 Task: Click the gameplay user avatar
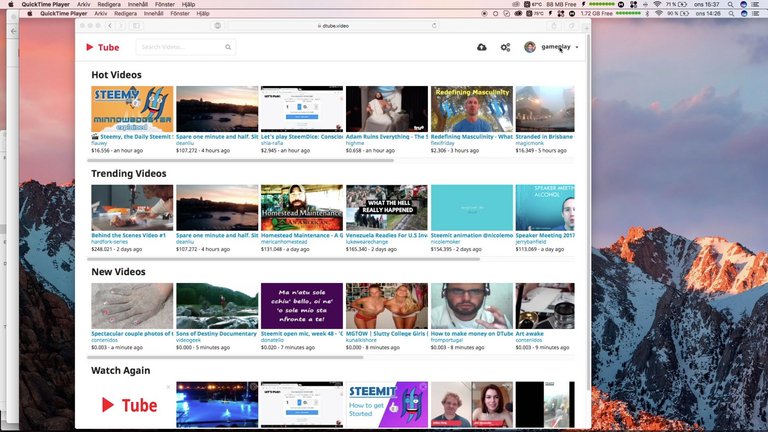[530, 47]
